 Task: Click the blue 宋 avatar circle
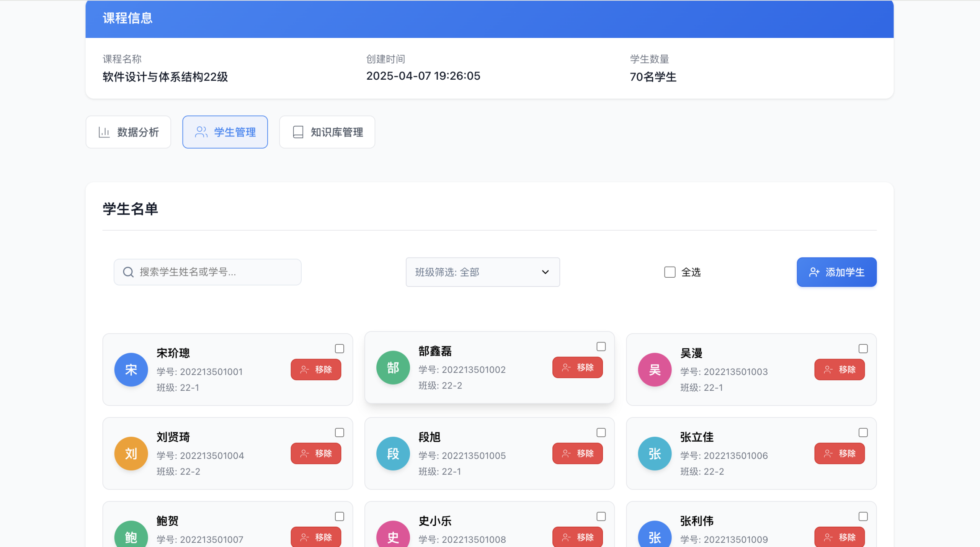131,370
